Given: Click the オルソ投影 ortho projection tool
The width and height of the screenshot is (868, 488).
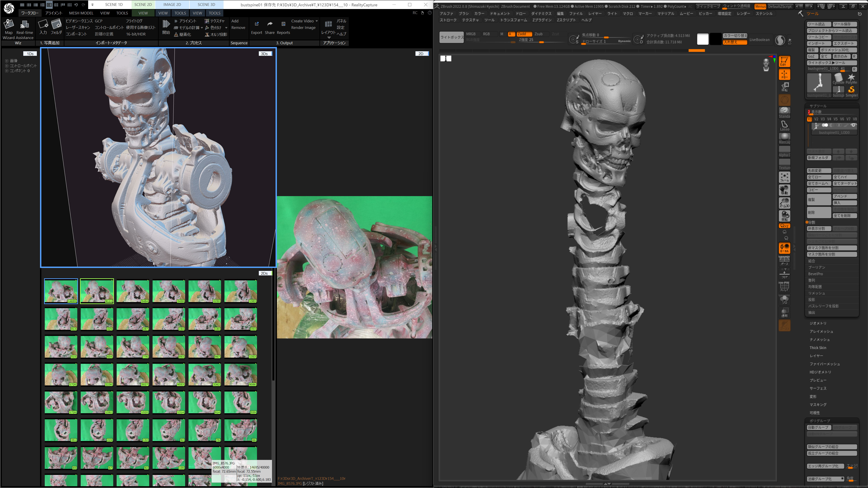Looking at the screenshot, I should tap(216, 34).
